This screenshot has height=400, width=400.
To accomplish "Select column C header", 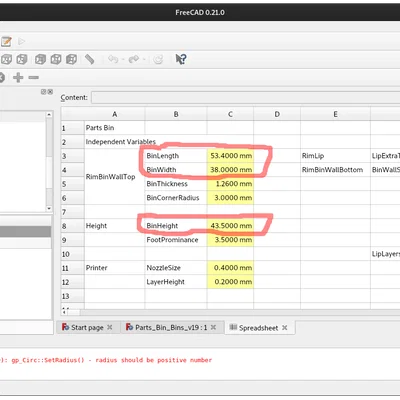I will [x=230, y=114].
